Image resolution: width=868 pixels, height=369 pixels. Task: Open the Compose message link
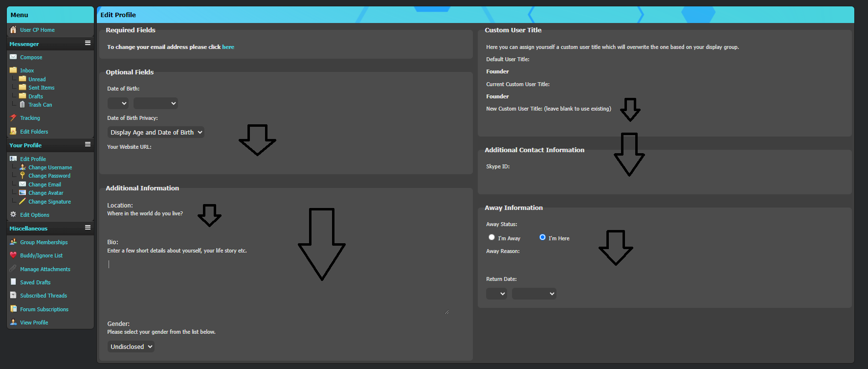pyautogui.click(x=31, y=57)
